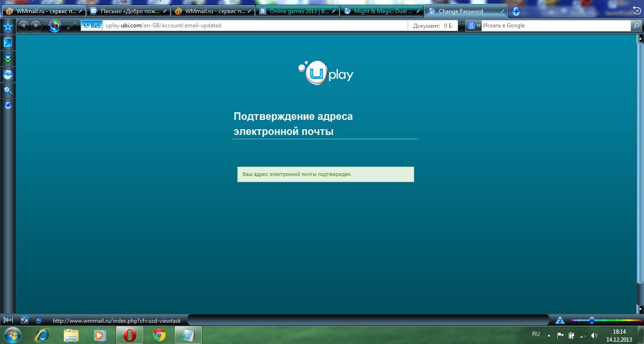Go back to the previous page
This screenshot has width=644, height=344.
[24, 25]
